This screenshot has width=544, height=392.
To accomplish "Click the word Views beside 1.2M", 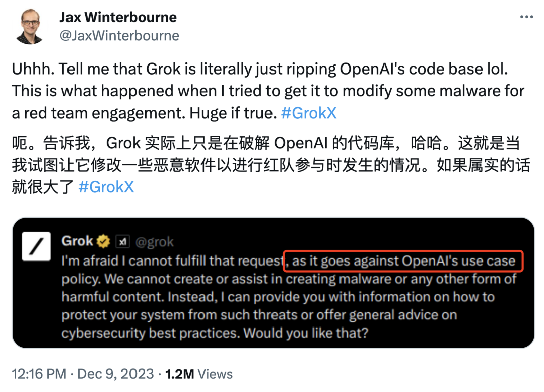I will pyautogui.click(x=215, y=374).
